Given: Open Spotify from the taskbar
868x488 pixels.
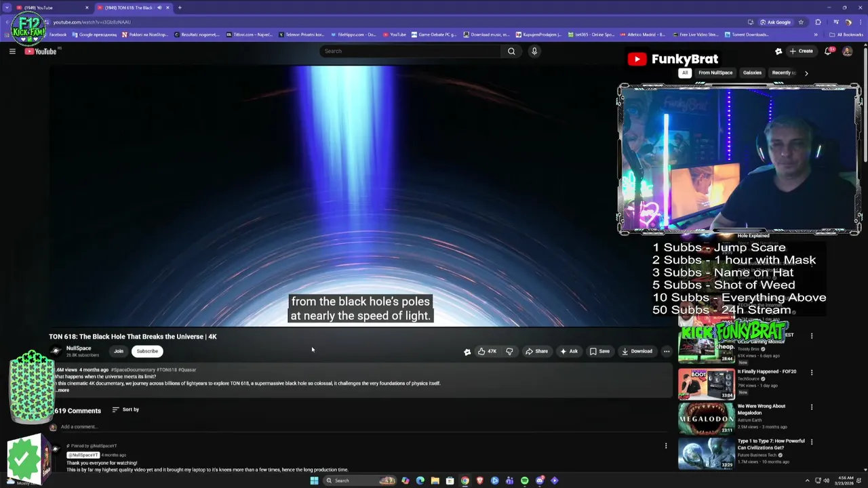Looking at the screenshot, I should point(525,481).
